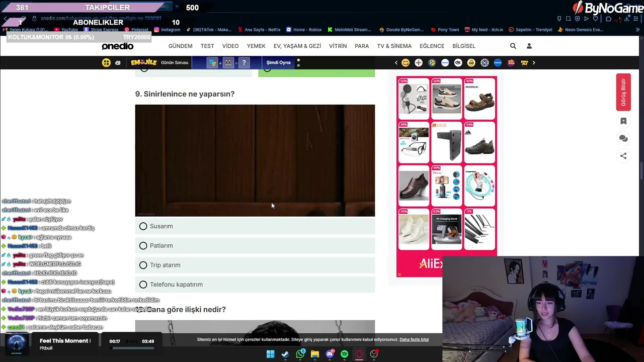644x362 pixels.
Task: Expand bookmarks bar overflow chevron
Action: [x=637, y=30]
